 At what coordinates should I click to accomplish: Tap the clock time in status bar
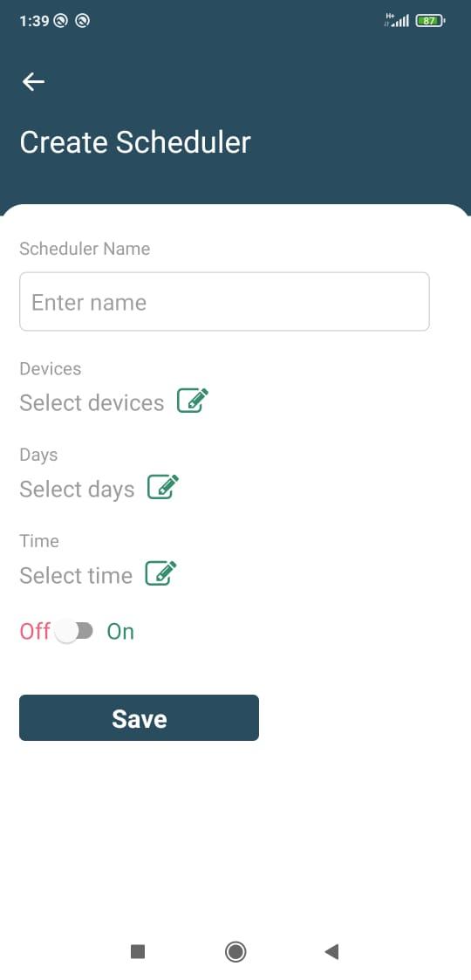(x=34, y=21)
